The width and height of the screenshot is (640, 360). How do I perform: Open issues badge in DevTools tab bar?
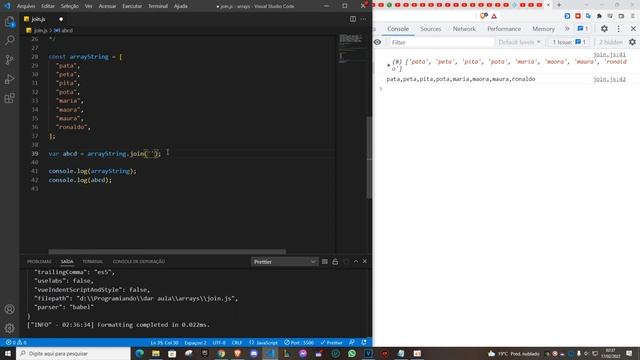(x=582, y=29)
